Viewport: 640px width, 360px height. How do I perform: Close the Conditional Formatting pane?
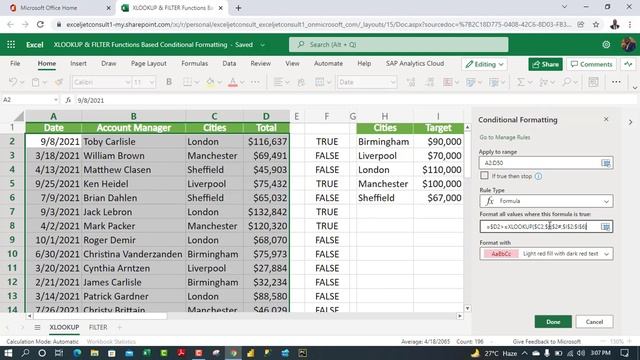point(606,119)
